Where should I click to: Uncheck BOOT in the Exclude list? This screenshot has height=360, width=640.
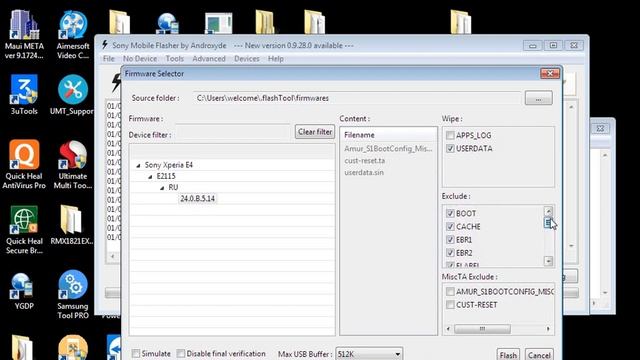click(x=450, y=213)
